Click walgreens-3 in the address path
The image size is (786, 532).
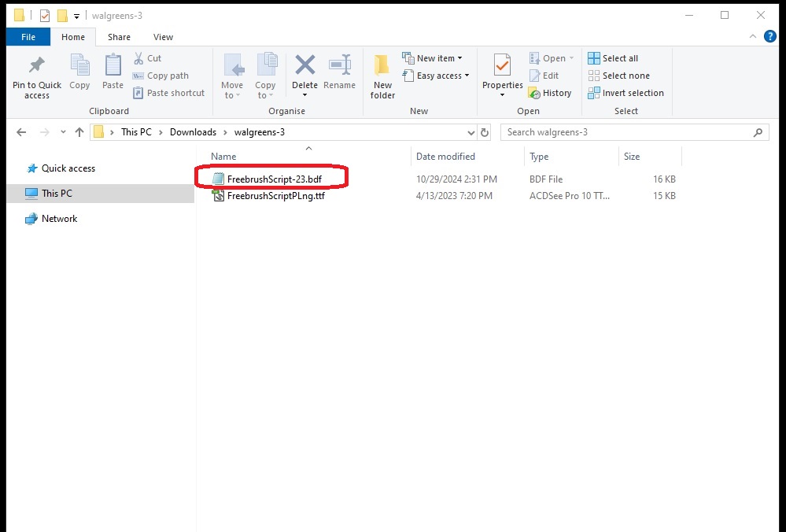259,132
